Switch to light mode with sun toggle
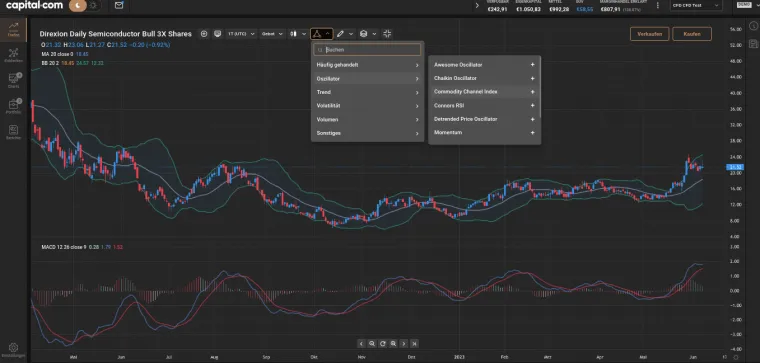 pos(93,6)
